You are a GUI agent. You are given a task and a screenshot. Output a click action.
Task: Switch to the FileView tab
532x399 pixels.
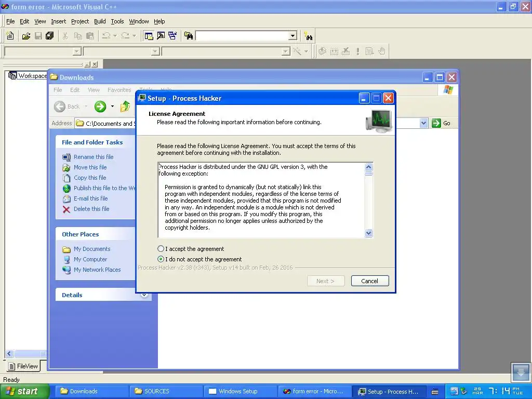pyautogui.click(x=23, y=366)
